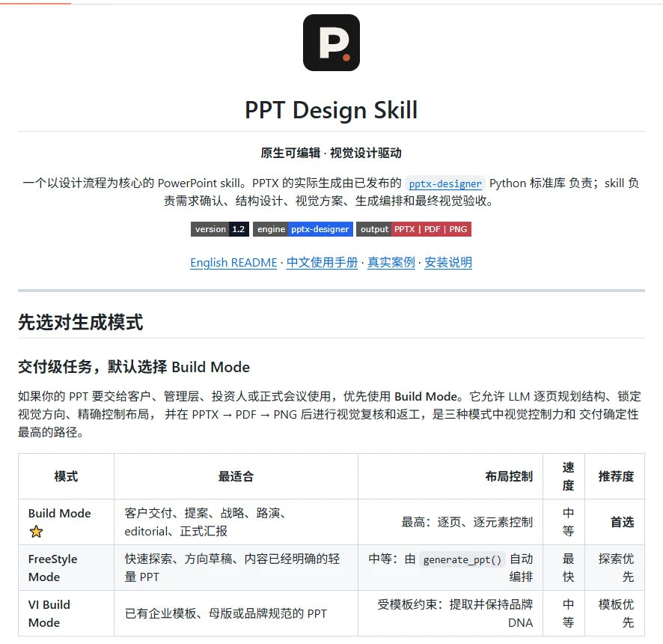
Task: Click the 受模板约束：提取并保持品牌 DNA cell
Action: click(x=450, y=613)
